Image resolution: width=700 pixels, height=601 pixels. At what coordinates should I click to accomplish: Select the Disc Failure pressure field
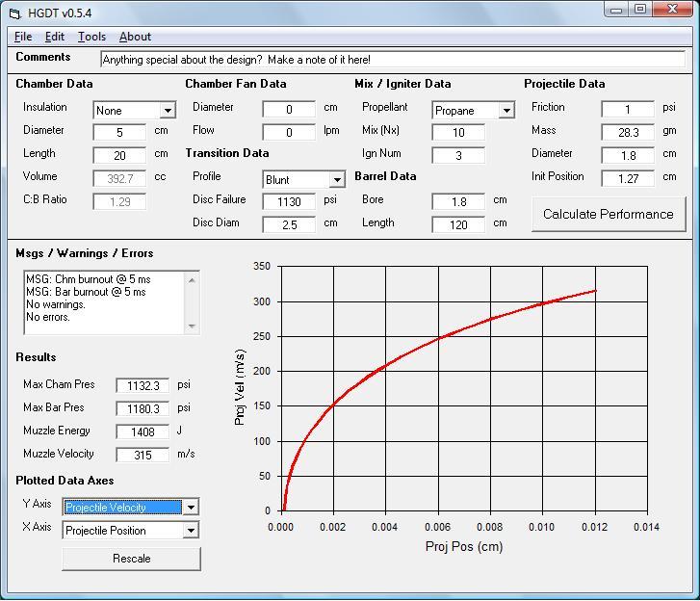(x=289, y=201)
